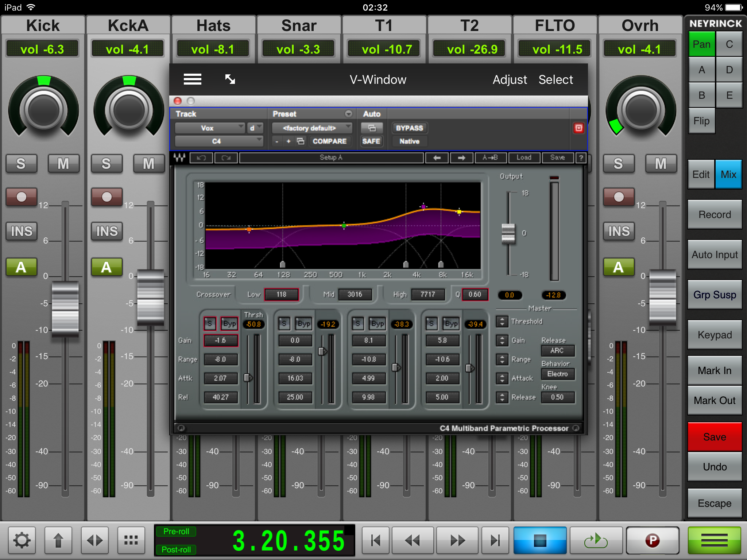Tap the left-right bank arrows icon

click(94, 540)
